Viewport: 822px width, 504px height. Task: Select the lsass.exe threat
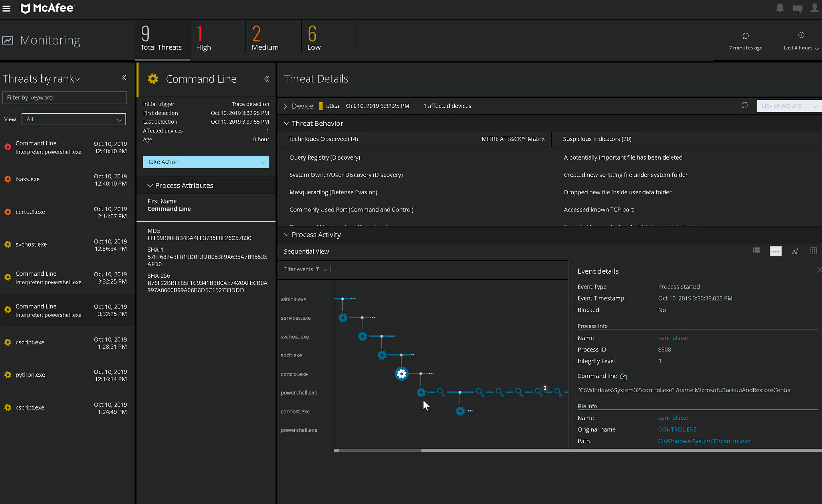(x=67, y=180)
